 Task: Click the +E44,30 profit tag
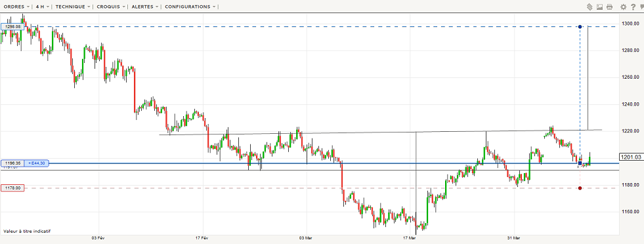click(37, 163)
